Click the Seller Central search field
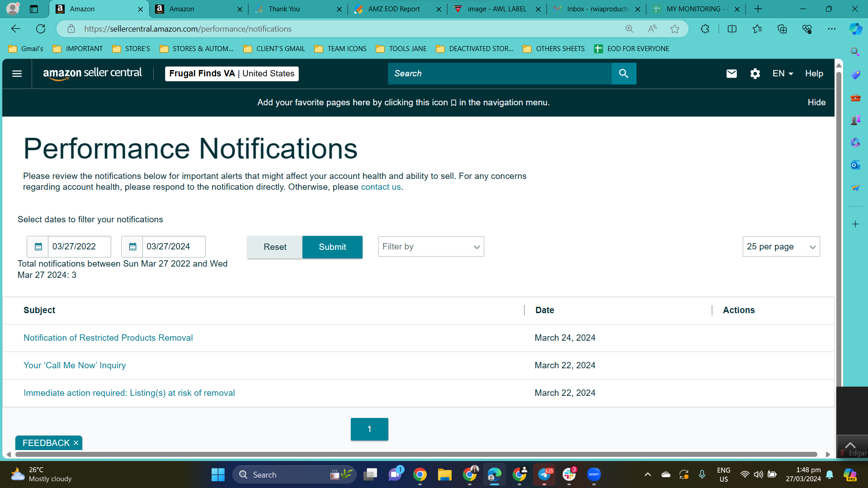 (x=500, y=74)
